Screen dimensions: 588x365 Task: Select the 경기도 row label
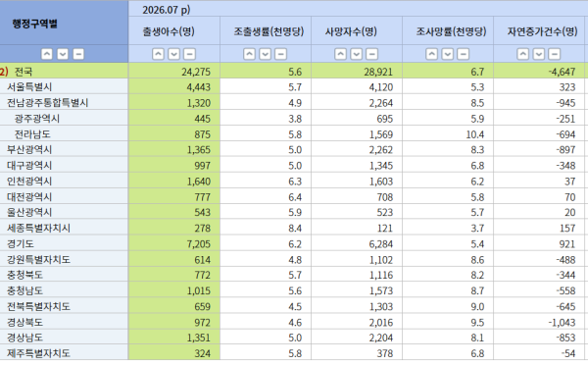point(21,244)
